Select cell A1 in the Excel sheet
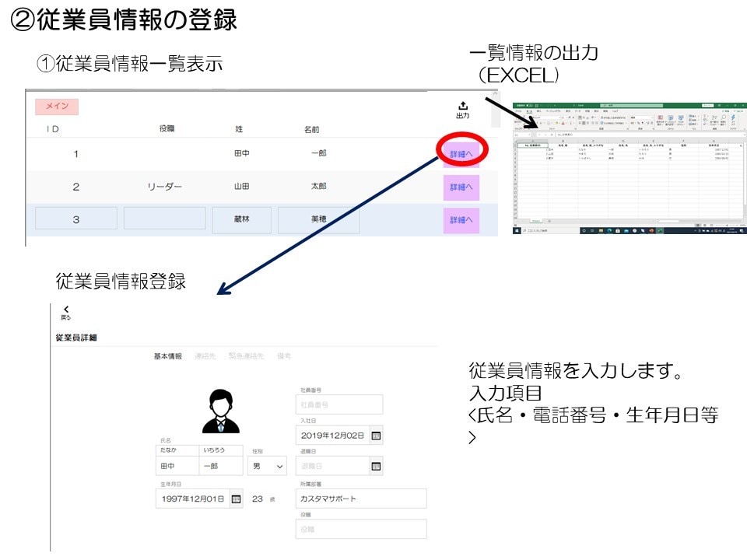Screen dimensions: 747x560 coord(532,145)
